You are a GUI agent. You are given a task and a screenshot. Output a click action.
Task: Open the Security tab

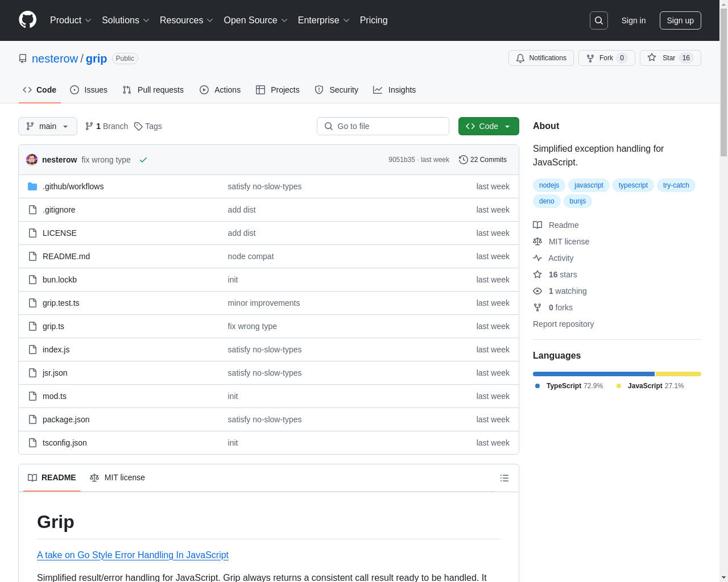(337, 90)
